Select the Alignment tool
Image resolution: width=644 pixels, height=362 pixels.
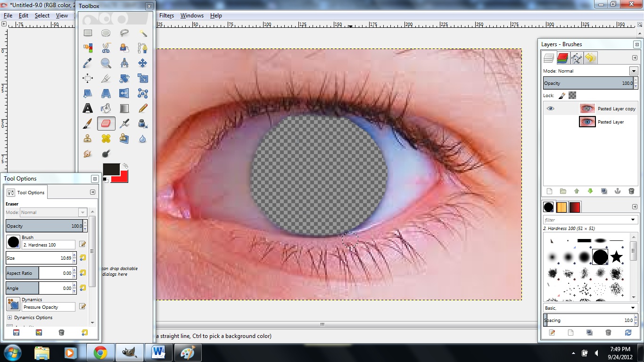pos(88,78)
